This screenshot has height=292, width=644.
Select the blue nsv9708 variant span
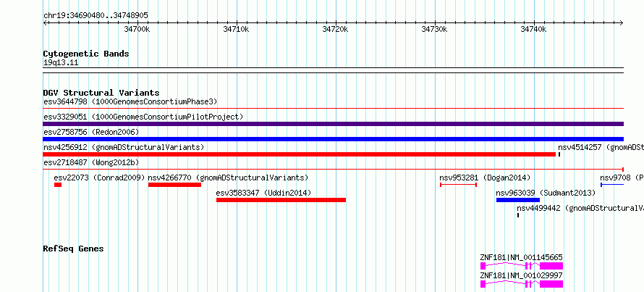pos(612,185)
